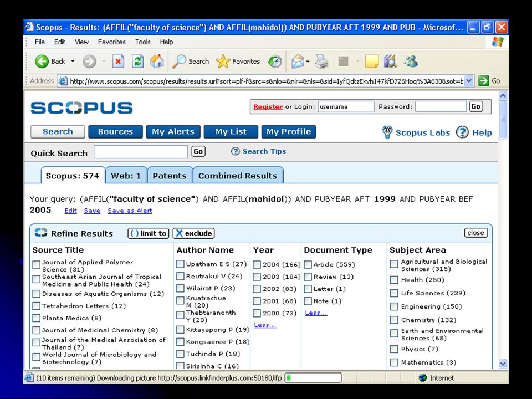The width and height of the screenshot is (532, 399).
Task: Click the Internet zone globe icon
Action: pos(422,377)
